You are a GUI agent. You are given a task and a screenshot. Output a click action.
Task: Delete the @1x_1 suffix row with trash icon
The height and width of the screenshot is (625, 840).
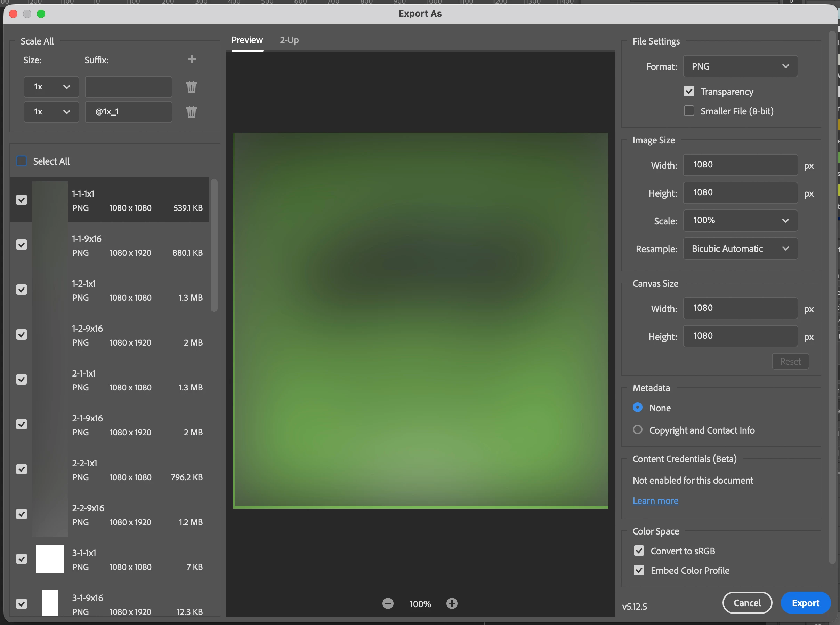click(x=191, y=112)
